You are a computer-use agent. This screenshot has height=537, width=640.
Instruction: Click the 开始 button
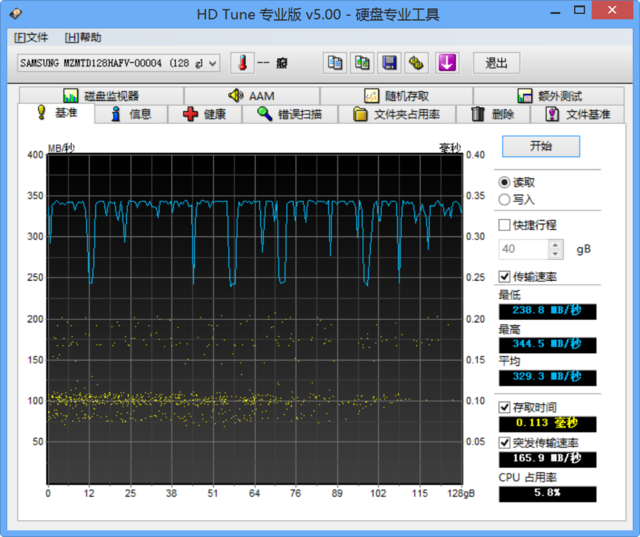[541, 146]
